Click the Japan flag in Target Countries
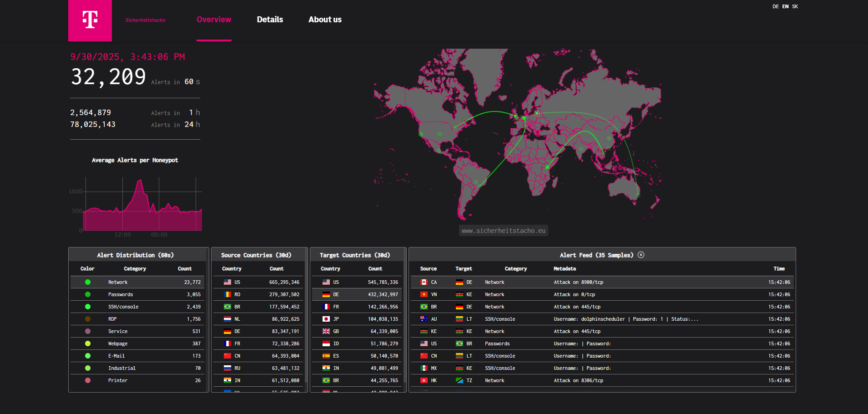 [326, 319]
